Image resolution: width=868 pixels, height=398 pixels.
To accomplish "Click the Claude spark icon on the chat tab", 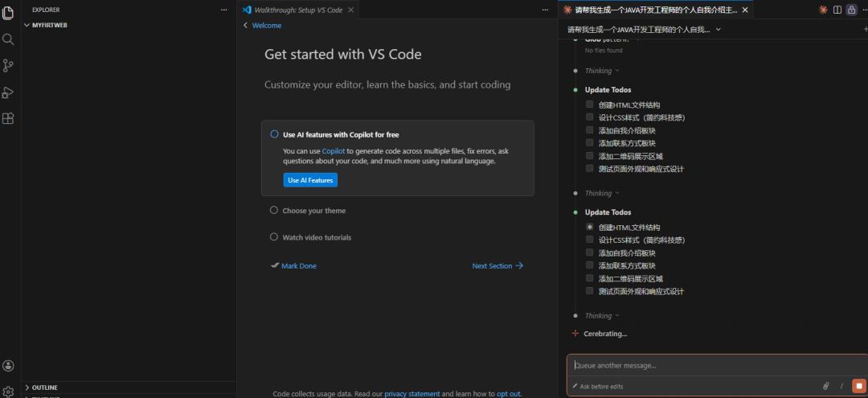I will (567, 10).
